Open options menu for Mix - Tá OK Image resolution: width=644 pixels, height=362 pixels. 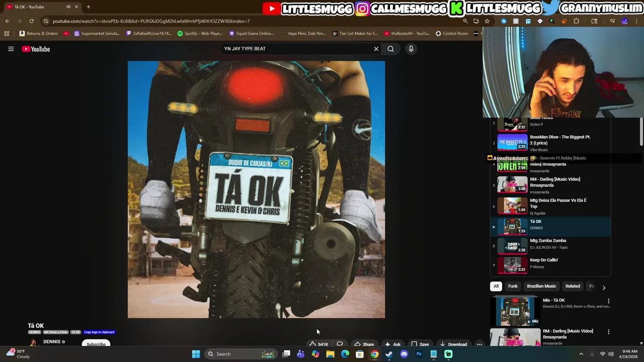tap(608, 301)
